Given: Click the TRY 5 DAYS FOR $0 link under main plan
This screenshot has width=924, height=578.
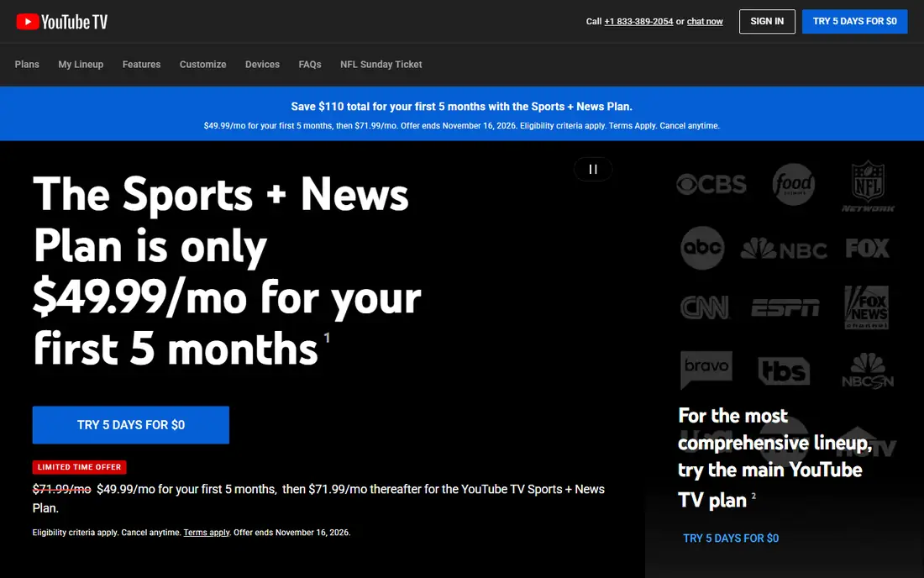Looking at the screenshot, I should click(731, 538).
